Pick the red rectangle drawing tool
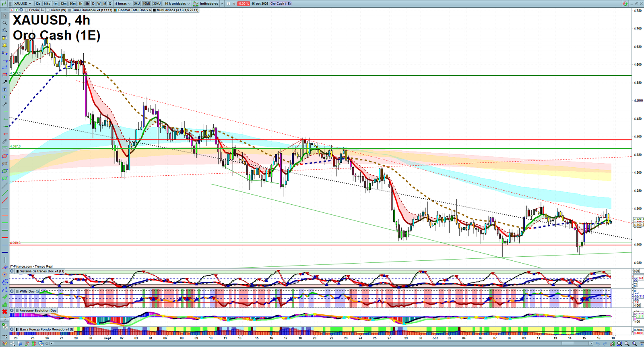The width and height of the screenshot is (644, 347). tap(5, 75)
